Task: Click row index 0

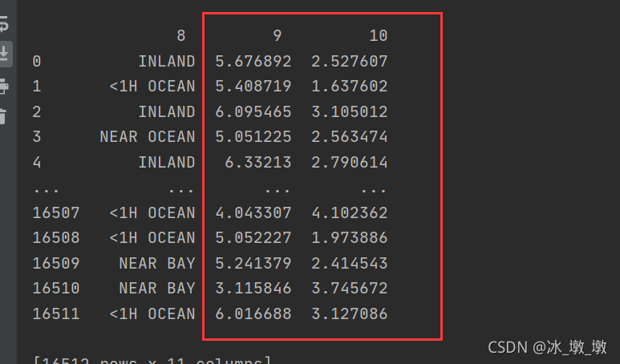Action: pos(37,61)
